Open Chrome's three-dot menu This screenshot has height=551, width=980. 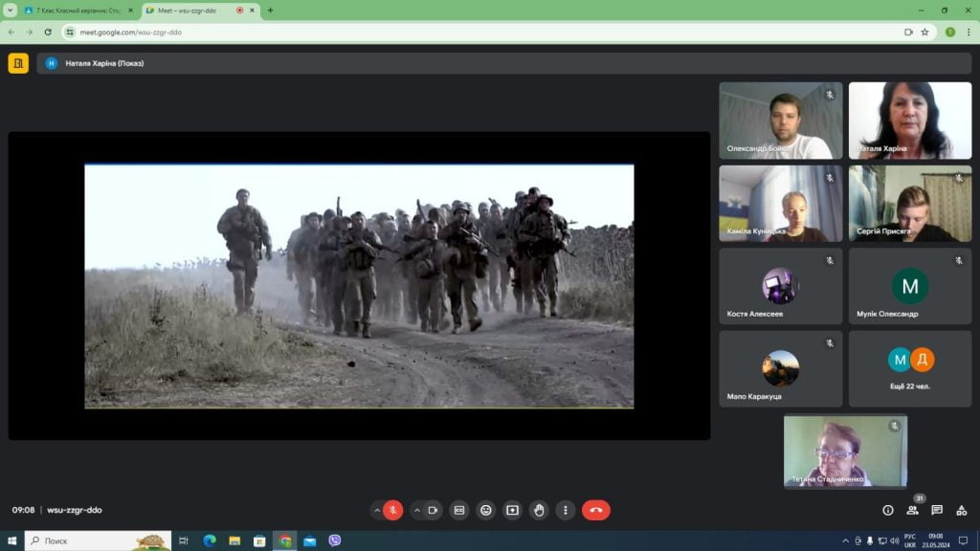(969, 33)
